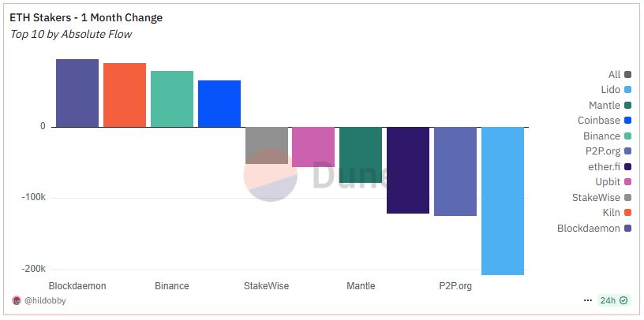
Task: Click the light blue Lido bar
Action: pyautogui.click(x=503, y=201)
